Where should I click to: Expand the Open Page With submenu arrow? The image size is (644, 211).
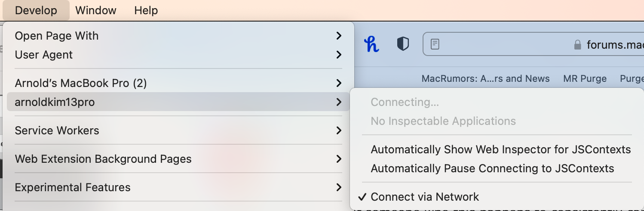339,36
